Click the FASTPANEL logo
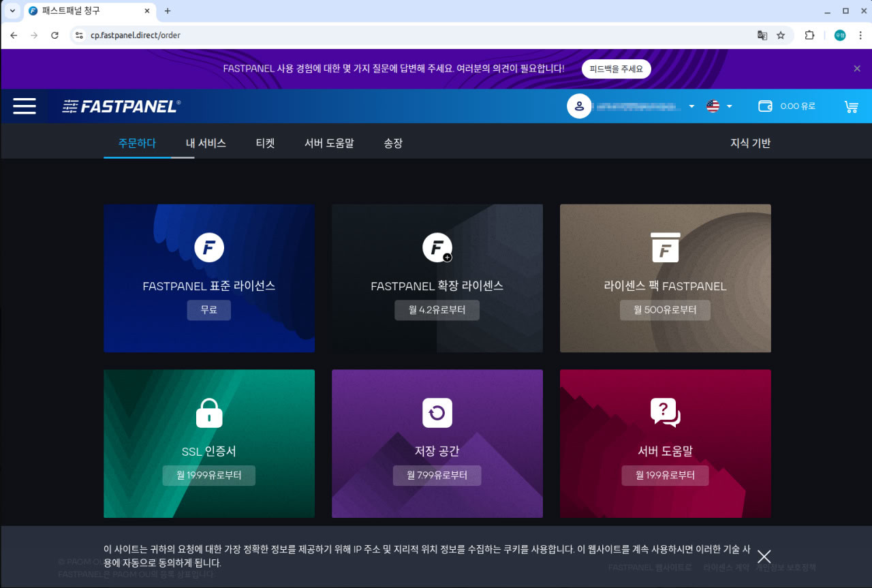This screenshot has width=872, height=588. coord(121,106)
